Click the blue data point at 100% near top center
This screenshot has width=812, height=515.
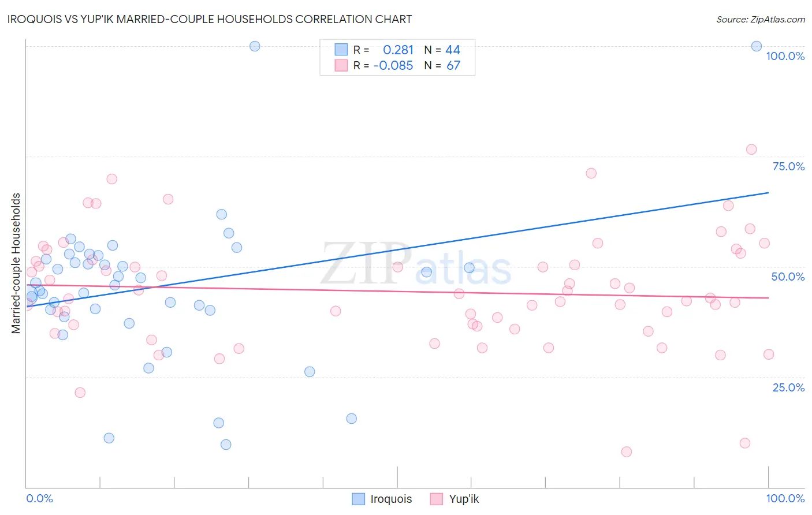point(255,46)
